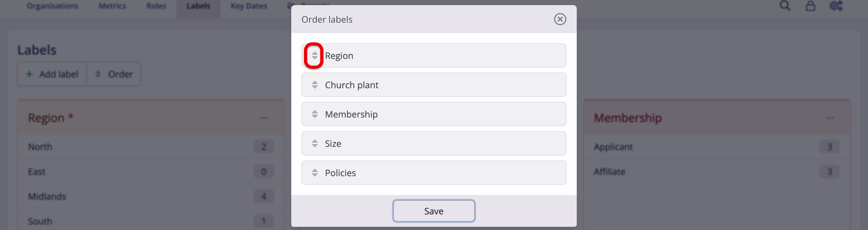Click the plus icon on Add label

coord(29,74)
